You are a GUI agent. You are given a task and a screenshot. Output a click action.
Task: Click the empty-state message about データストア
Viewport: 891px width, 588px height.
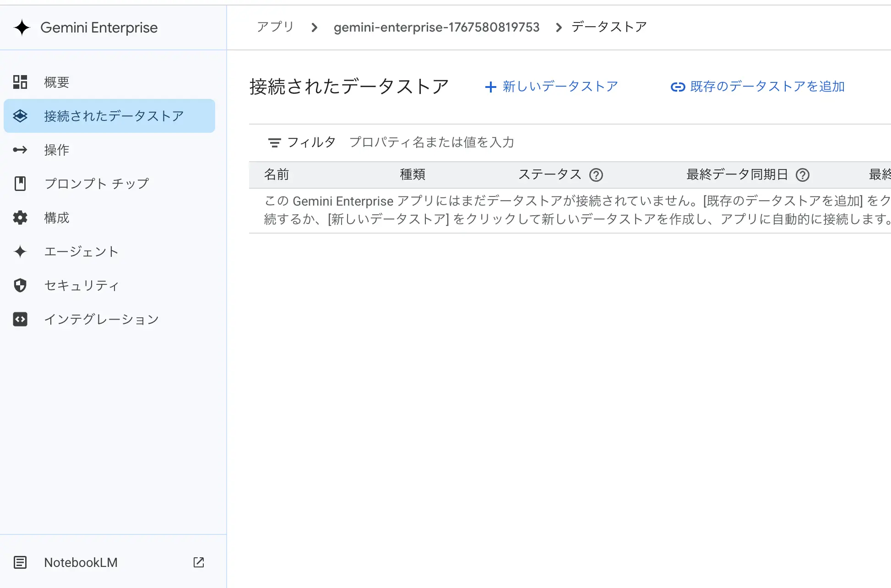click(577, 210)
